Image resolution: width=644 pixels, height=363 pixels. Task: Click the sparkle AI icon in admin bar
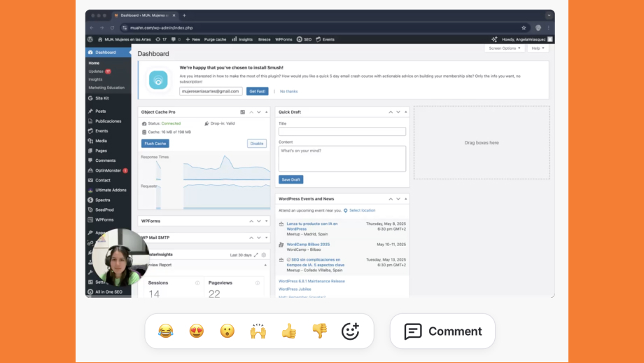click(x=494, y=39)
